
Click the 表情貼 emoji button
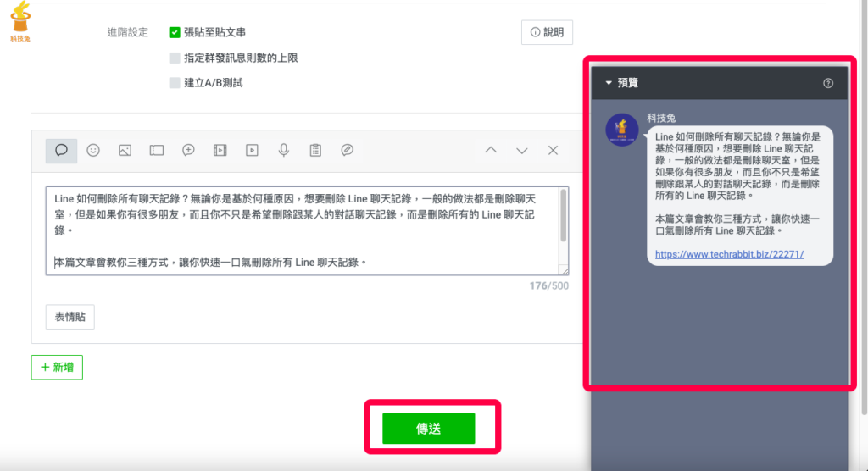tap(70, 317)
